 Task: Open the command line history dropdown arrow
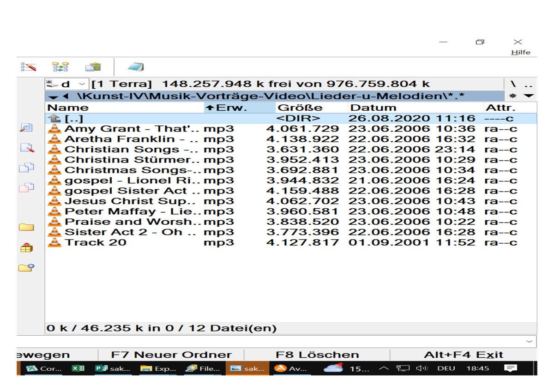click(529, 341)
